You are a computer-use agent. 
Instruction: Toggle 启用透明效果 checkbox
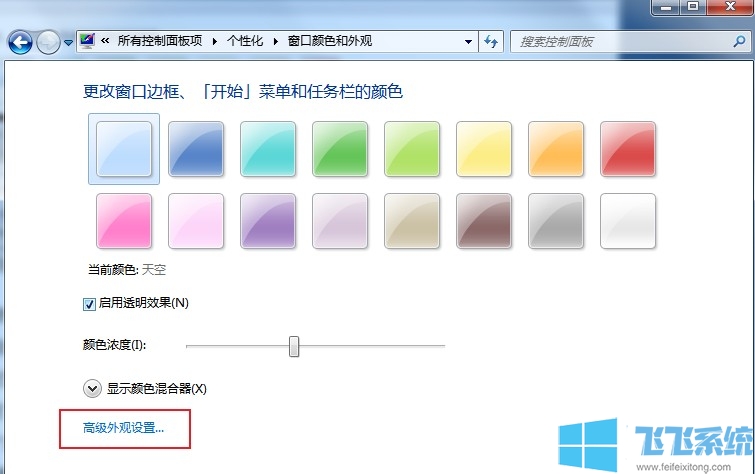(89, 304)
